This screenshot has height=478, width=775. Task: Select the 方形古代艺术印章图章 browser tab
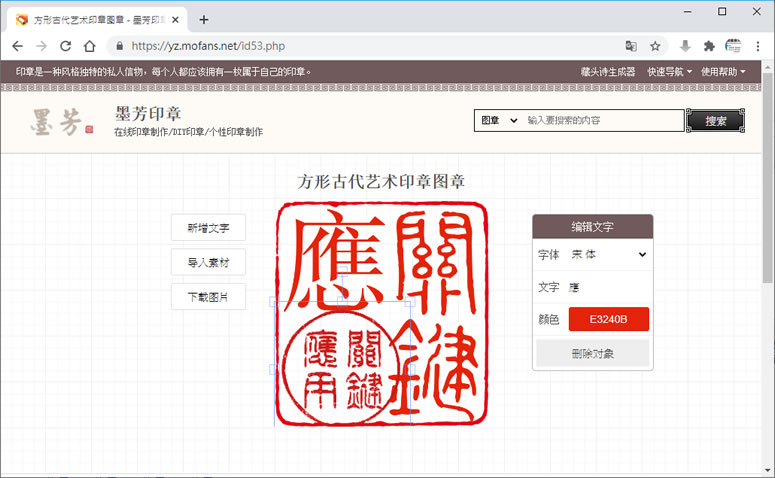97,20
